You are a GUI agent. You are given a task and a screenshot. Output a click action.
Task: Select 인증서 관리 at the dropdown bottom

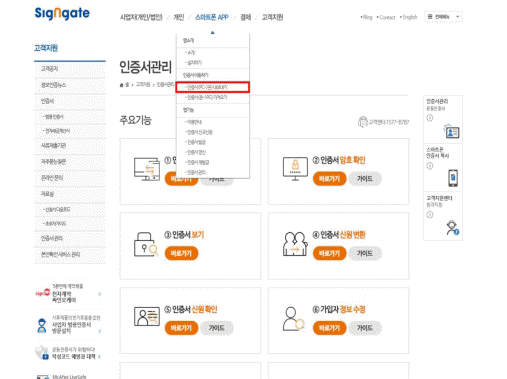pyautogui.click(x=196, y=172)
